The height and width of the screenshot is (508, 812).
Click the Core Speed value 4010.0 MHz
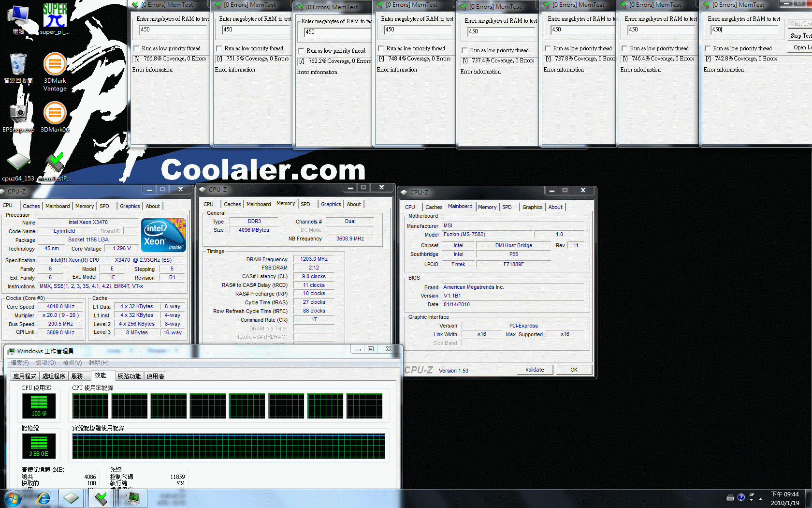60,306
